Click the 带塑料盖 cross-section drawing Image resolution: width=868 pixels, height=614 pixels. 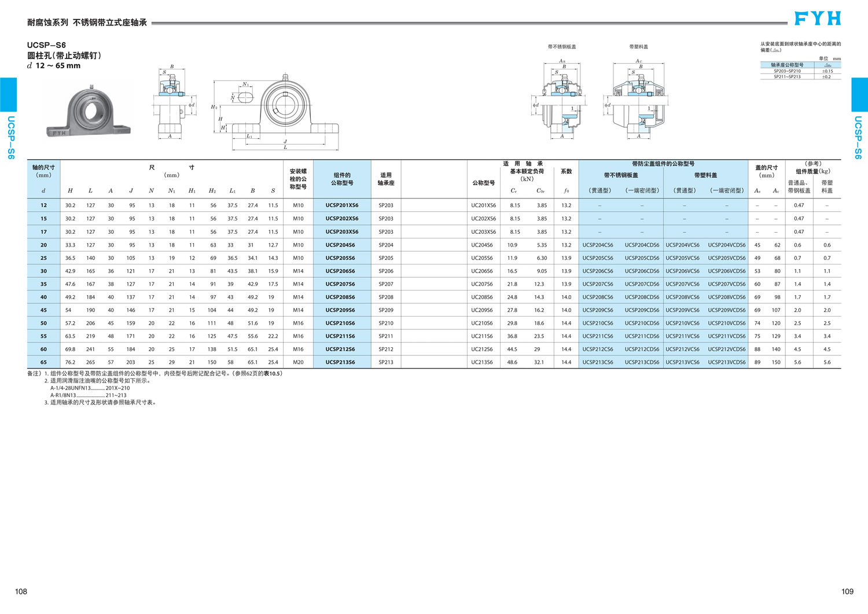coord(638,98)
